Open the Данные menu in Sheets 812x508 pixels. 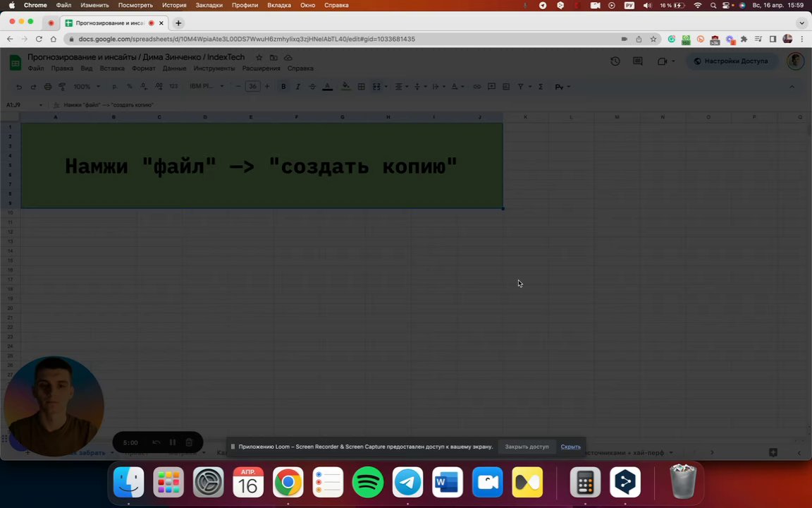pyautogui.click(x=174, y=68)
